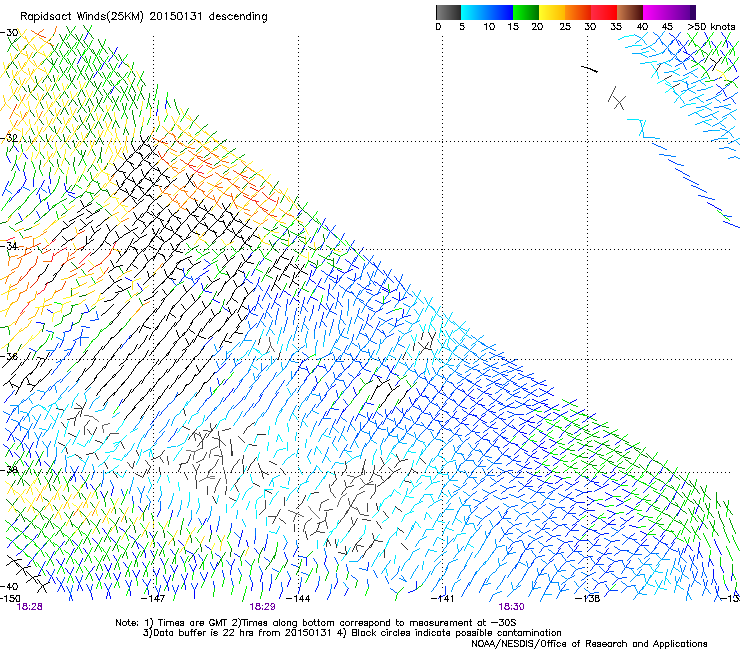
Task: Click the -150 longitude label
Action: click(10, 598)
